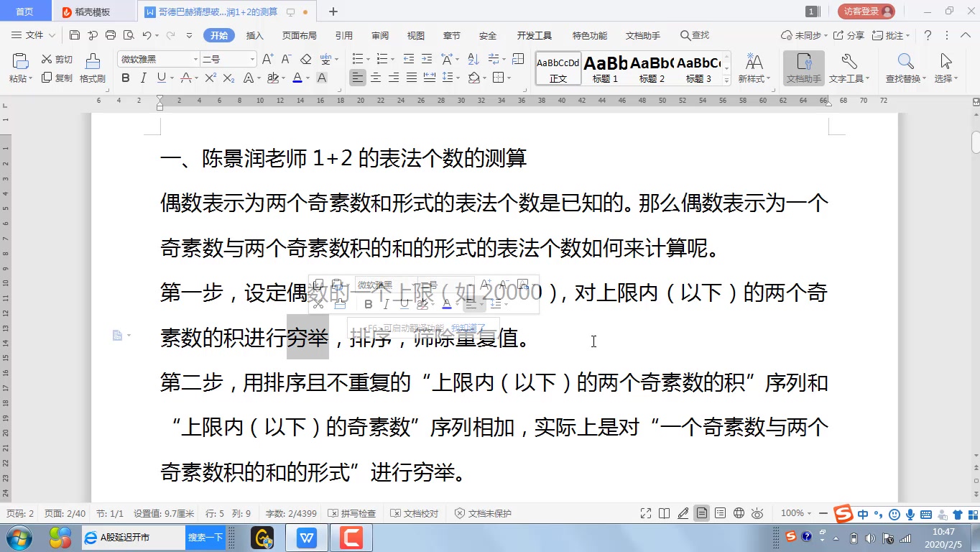The width and height of the screenshot is (980, 552).
Task: Copy selection with 复制 button
Action: (x=57, y=78)
